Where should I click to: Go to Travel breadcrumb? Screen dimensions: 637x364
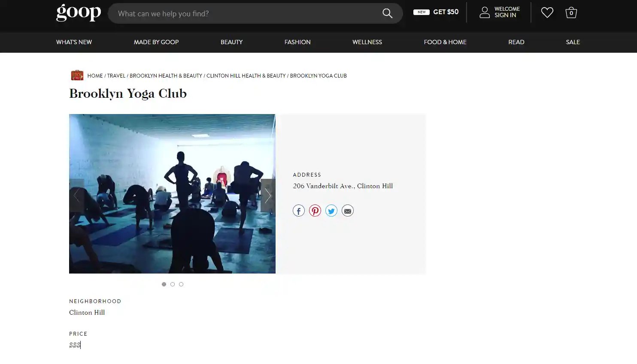pos(116,76)
